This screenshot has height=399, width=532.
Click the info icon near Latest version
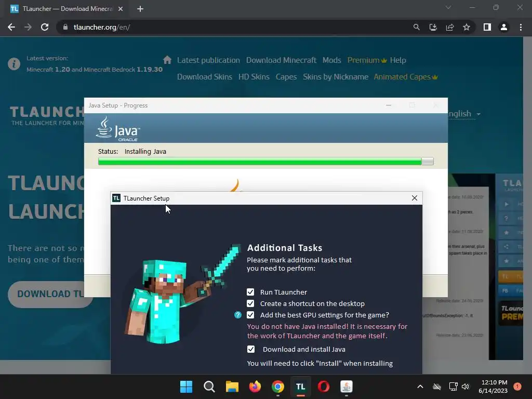point(14,64)
